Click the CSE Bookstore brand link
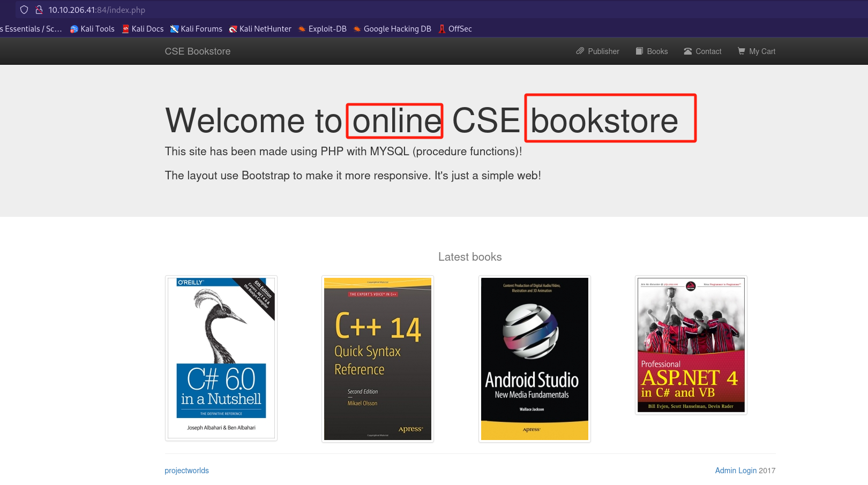 (x=198, y=51)
